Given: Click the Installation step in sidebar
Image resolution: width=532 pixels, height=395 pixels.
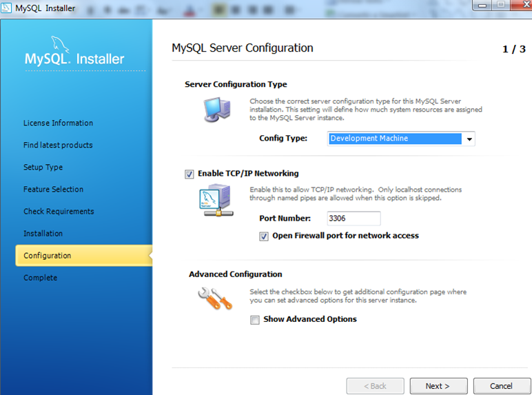Looking at the screenshot, I should pos(43,234).
